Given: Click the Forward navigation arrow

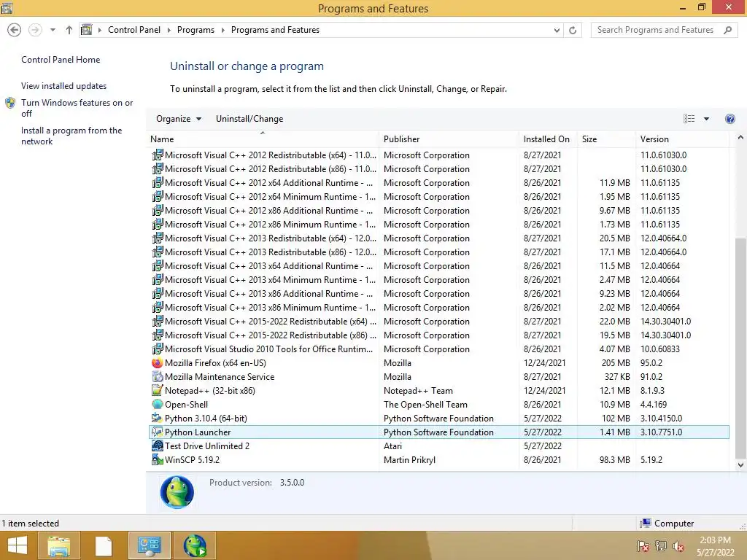Looking at the screenshot, I should coord(35,30).
